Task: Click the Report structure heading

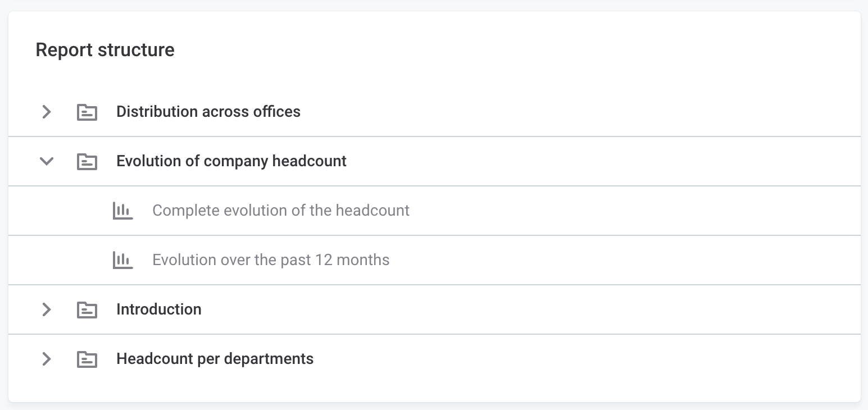Action: point(105,50)
